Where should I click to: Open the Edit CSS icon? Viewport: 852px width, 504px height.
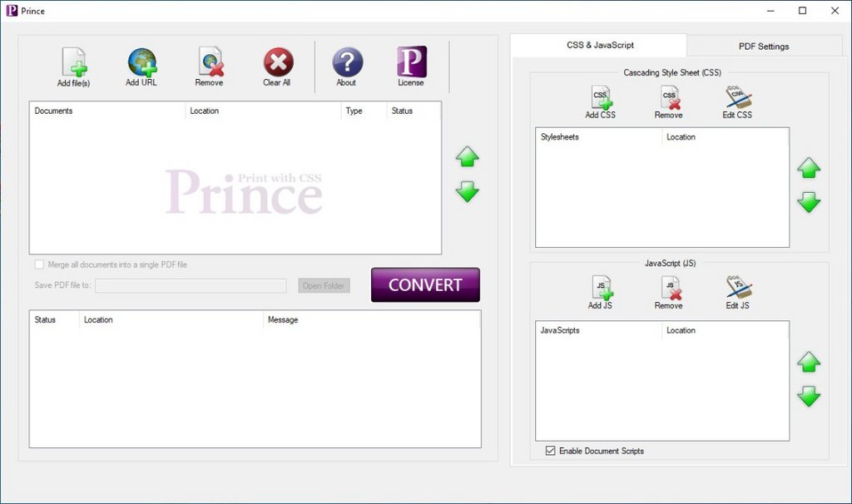[x=739, y=97]
